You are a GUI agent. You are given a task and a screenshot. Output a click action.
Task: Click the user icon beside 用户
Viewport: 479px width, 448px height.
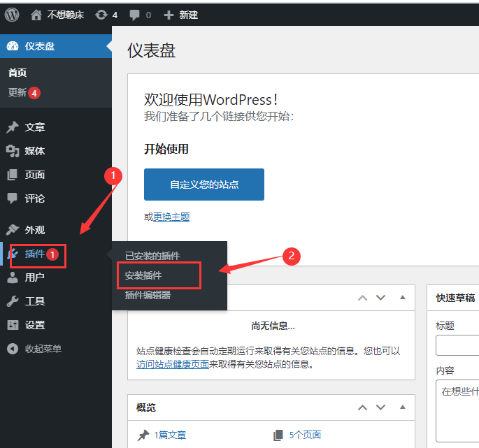tap(13, 277)
